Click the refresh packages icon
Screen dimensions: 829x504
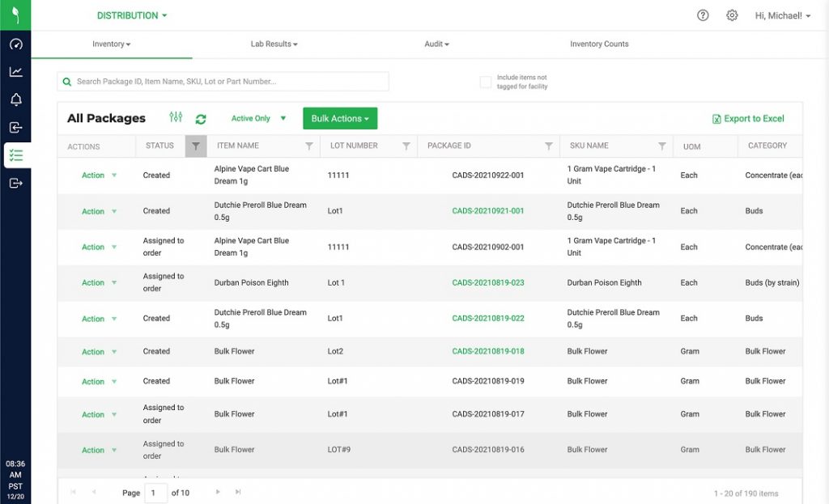click(201, 119)
